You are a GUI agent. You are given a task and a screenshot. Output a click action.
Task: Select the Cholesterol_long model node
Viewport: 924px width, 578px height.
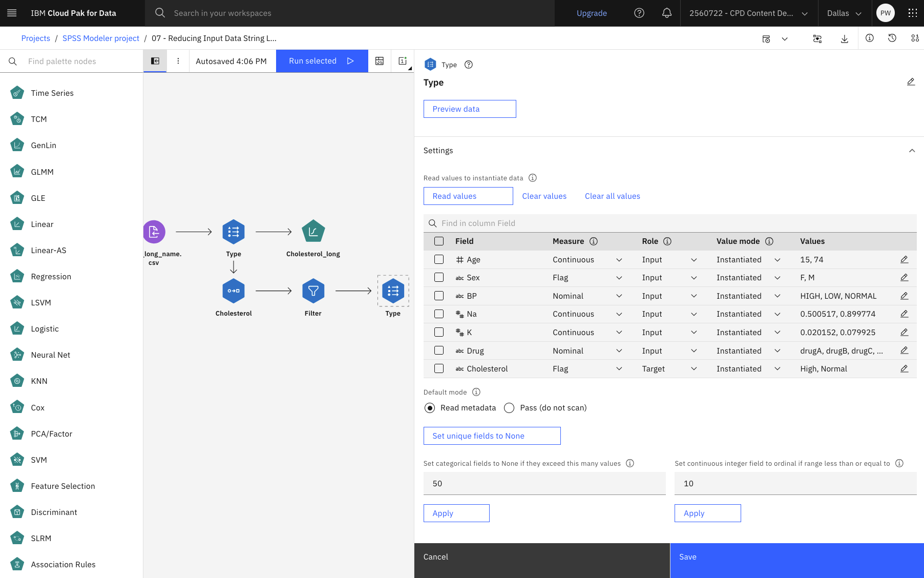[313, 232]
